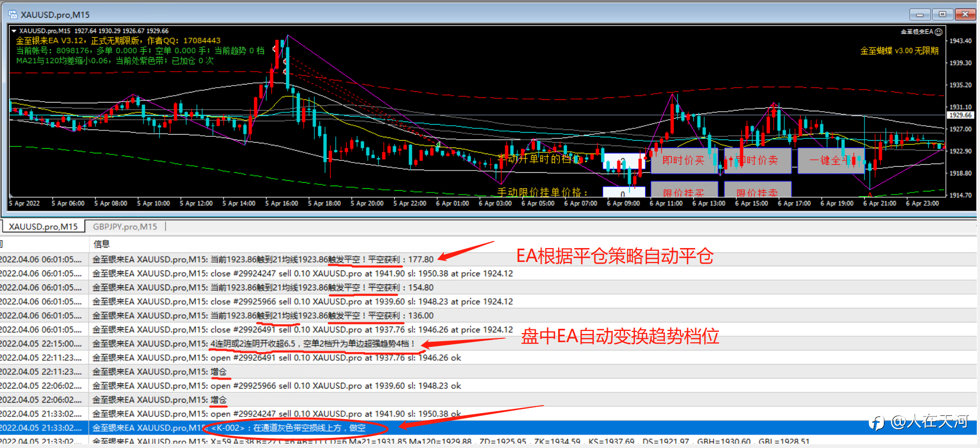Screen dimensions: 980x448
Task: Switch to the GBPJPY.pro,M15 chart tab
Action: click(x=125, y=227)
